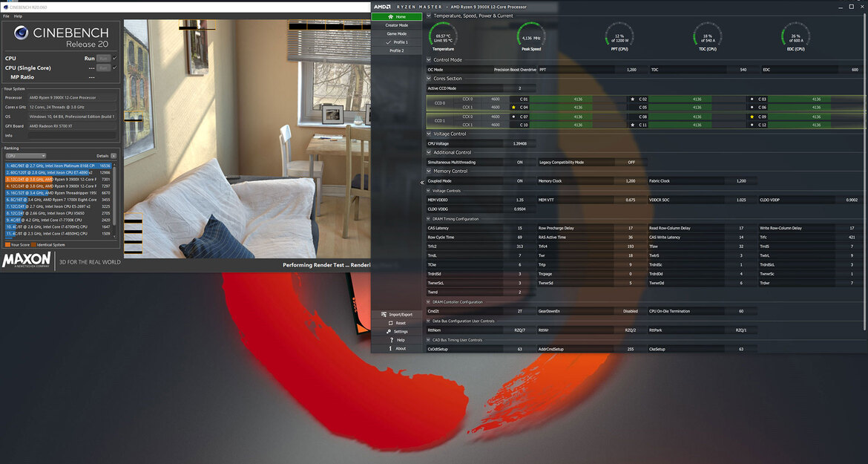Click the gold star beside core C 09

pyautogui.click(x=752, y=117)
